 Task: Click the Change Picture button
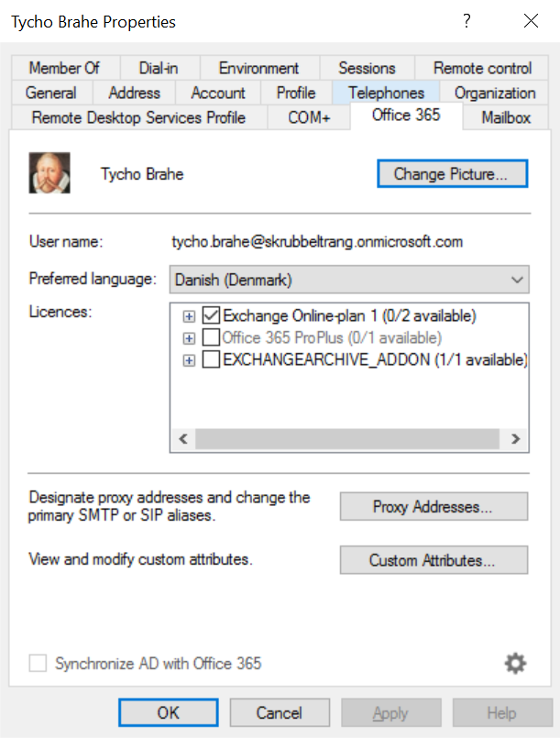pos(452,173)
